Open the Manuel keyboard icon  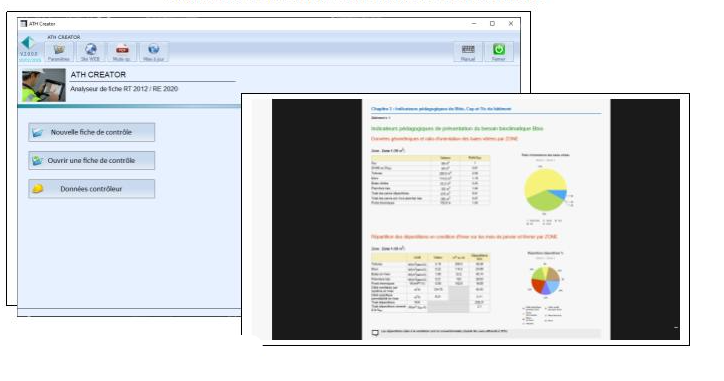[x=468, y=52]
